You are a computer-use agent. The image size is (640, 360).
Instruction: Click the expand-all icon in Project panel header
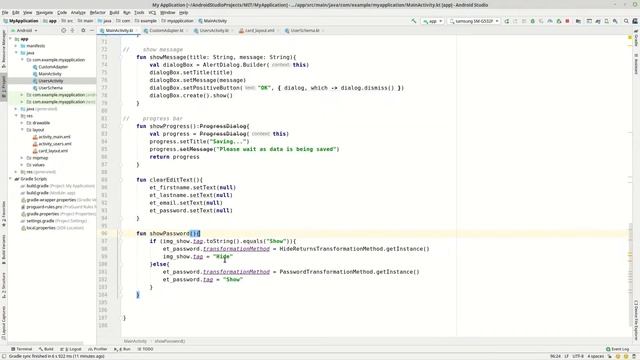tap(72, 30)
